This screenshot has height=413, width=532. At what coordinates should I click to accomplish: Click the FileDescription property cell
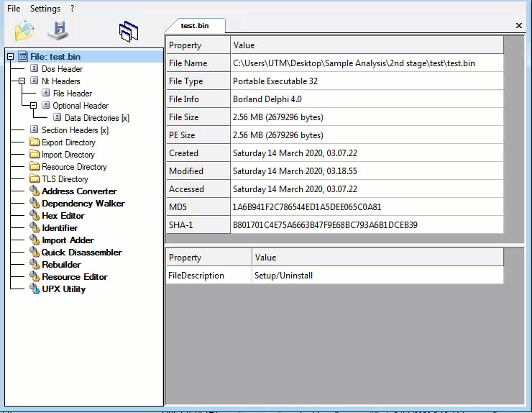click(x=208, y=276)
